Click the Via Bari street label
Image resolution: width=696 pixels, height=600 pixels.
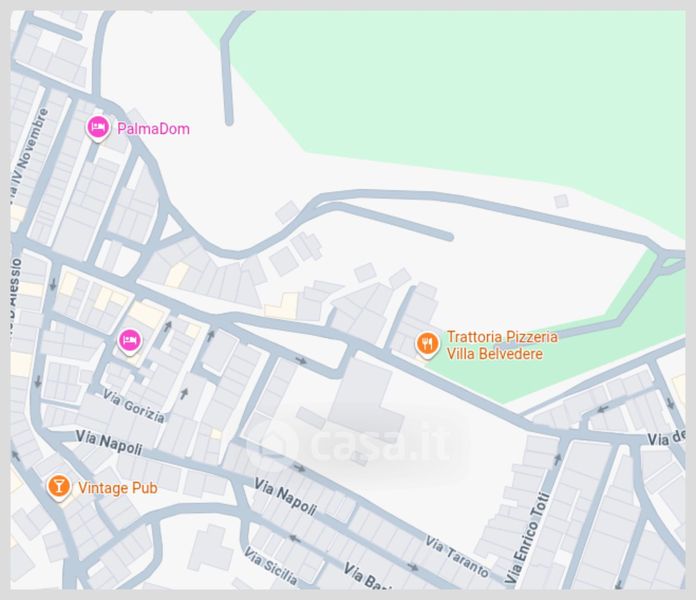coord(366,576)
